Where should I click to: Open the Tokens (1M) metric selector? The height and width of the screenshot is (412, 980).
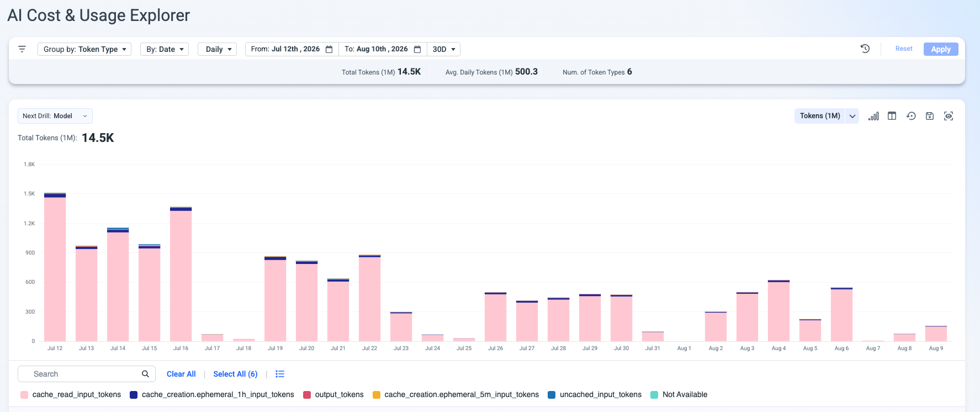tap(827, 116)
